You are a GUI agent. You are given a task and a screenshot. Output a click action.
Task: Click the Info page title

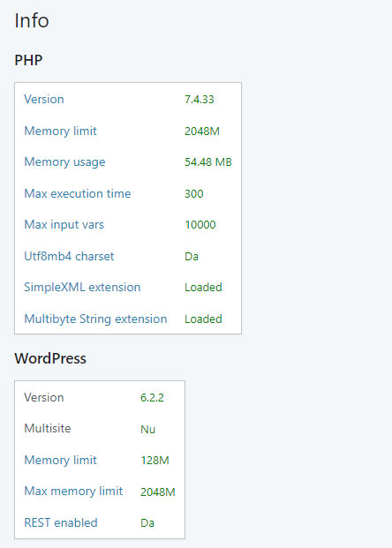click(32, 20)
